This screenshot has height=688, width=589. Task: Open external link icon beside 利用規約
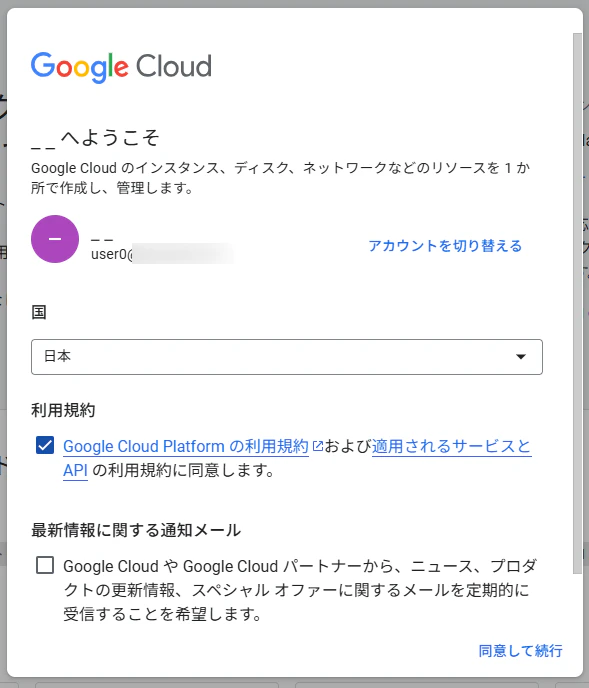[x=317, y=446]
